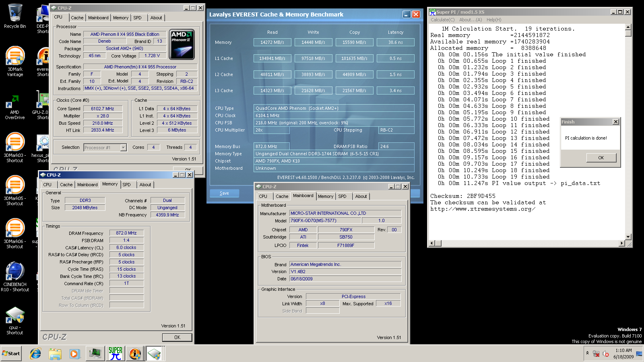Click the Memory Read 14272 MB/s value
This screenshot has height=362, width=644.
pos(272,42)
